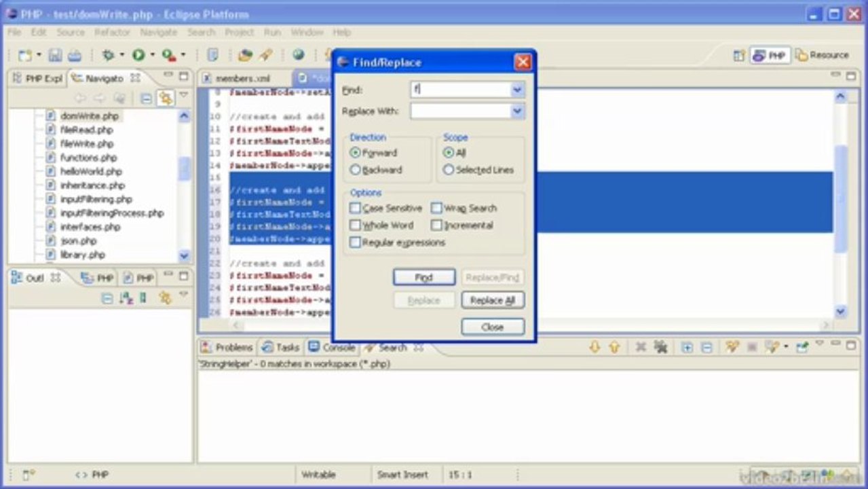Select the Backward direction radio button

355,170
